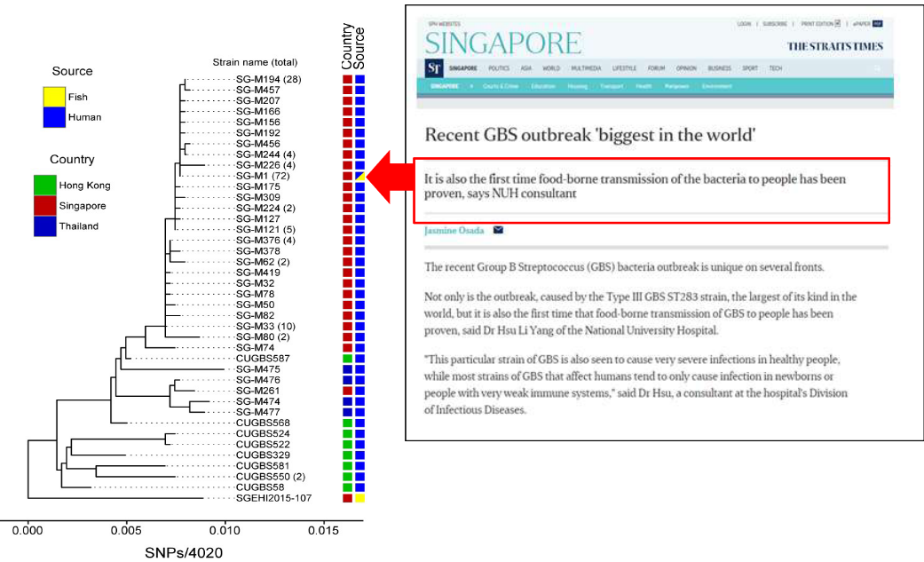Click the LOGIN link
This screenshot has height=562, width=924.
(743, 24)
